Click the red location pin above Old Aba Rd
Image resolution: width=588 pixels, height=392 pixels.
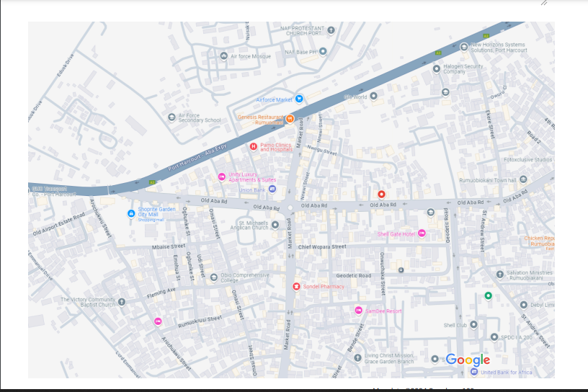coord(382,194)
